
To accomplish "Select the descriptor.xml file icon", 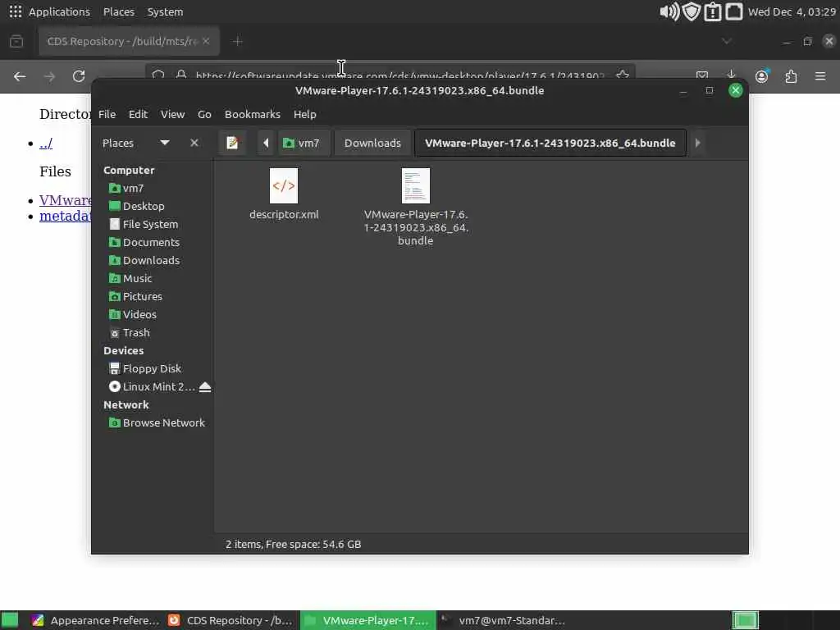I will [x=283, y=185].
